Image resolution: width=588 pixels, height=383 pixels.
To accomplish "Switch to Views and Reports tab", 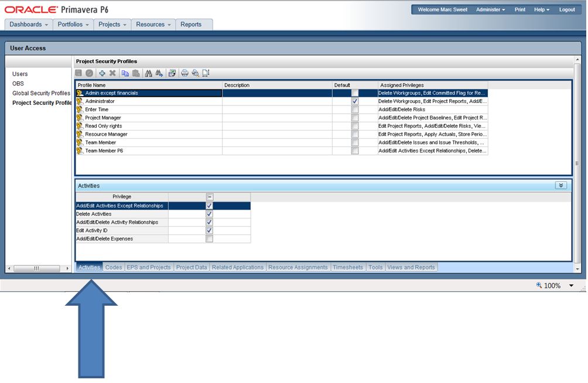I will coord(411,267).
